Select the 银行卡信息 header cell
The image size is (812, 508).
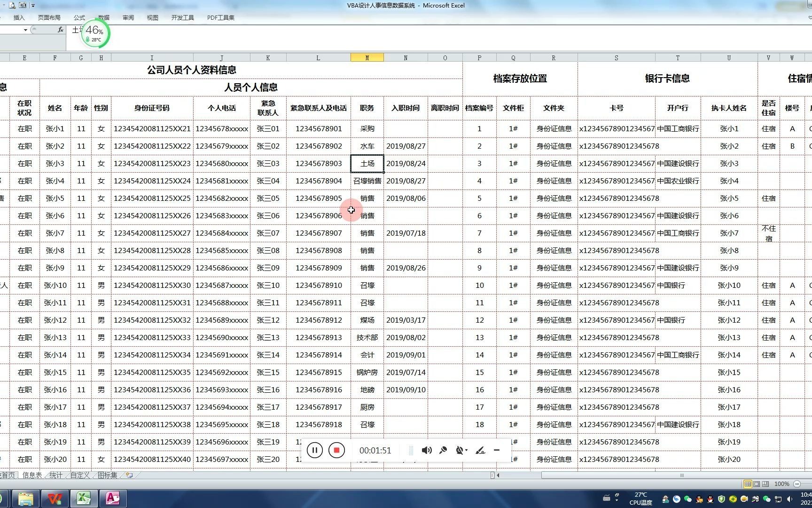667,79
